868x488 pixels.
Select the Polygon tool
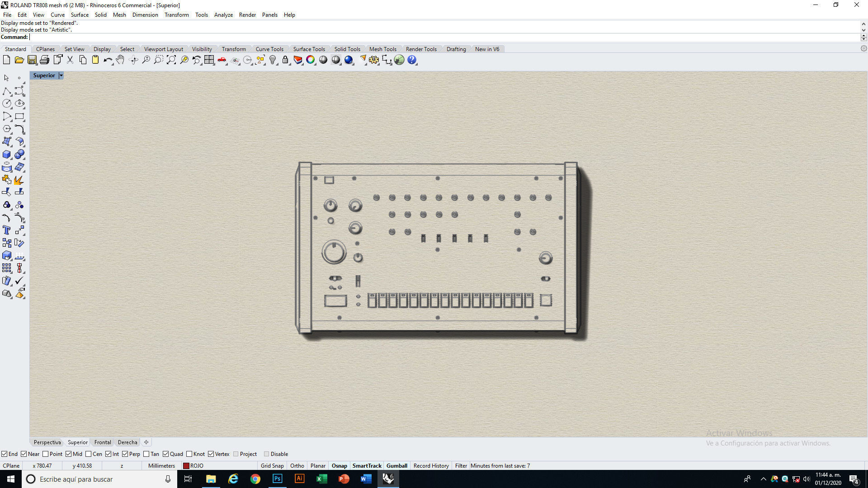pyautogui.click(x=7, y=129)
